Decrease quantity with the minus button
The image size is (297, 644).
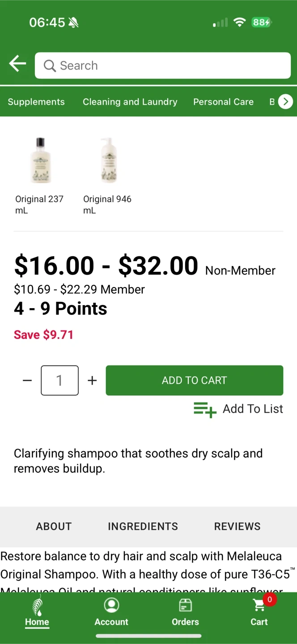tap(27, 381)
